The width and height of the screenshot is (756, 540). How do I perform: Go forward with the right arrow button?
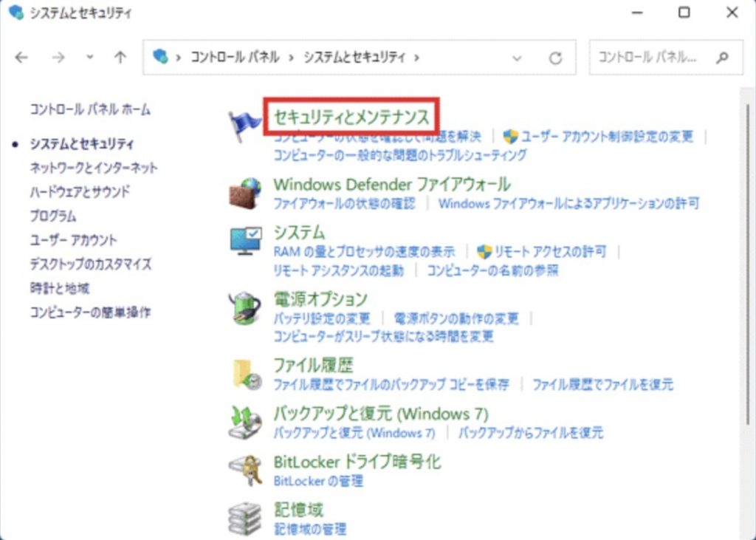pos(58,58)
